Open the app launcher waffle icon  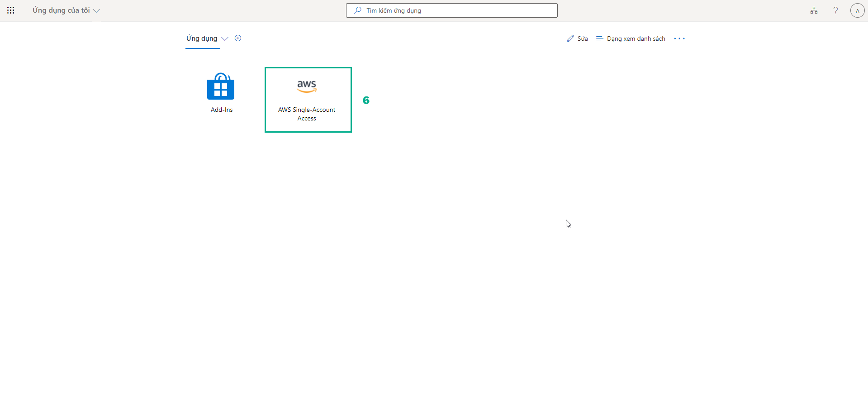pos(11,10)
